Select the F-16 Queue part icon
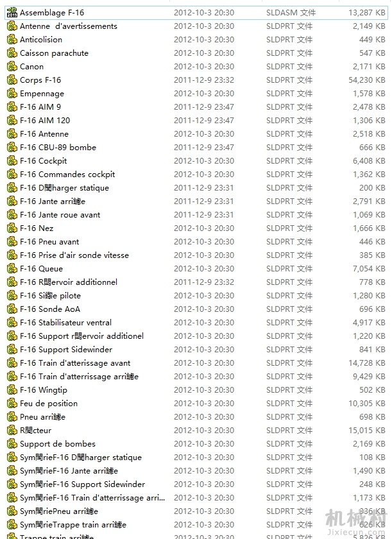 click(x=12, y=269)
